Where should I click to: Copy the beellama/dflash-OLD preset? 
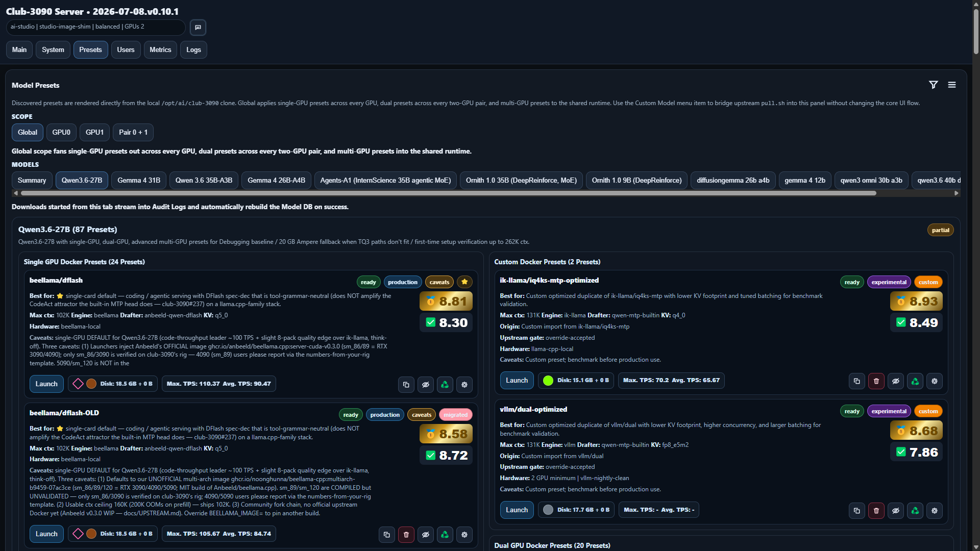pyautogui.click(x=387, y=535)
